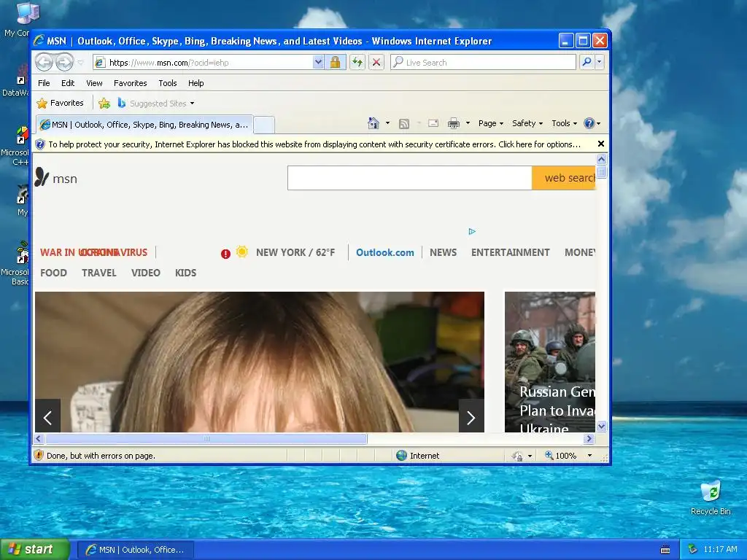This screenshot has width=747, height=560.
Task: Open the NEWS navigation link
Action: 443,252
